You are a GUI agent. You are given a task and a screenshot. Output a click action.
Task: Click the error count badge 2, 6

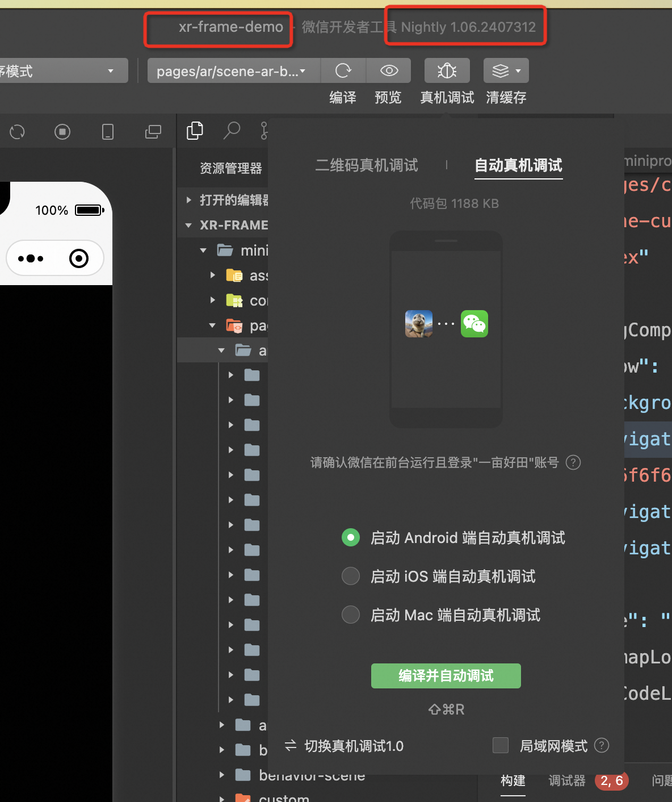tap(612, 781)
